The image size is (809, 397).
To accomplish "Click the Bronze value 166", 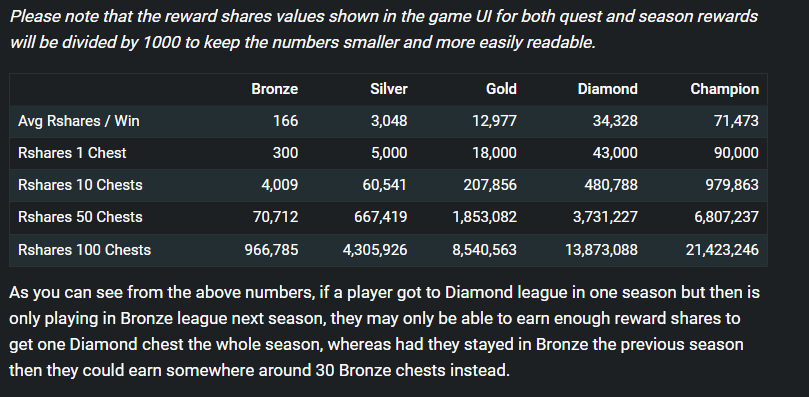I will pyautogui.click(x=286, y=121).
